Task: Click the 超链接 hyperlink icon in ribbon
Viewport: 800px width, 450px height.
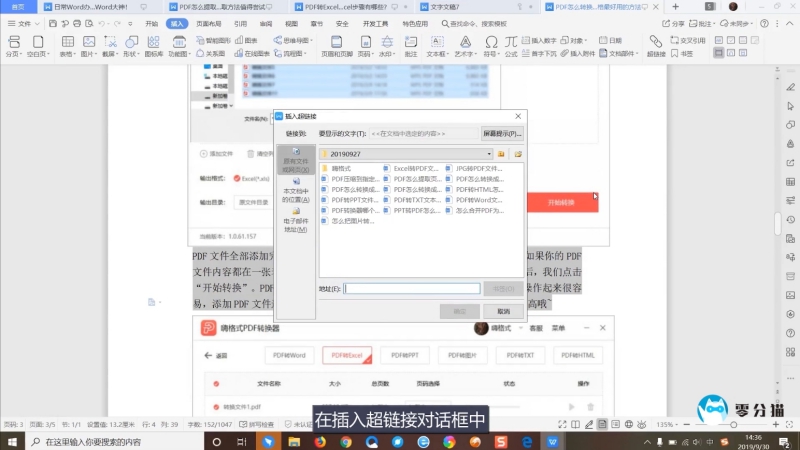Action: 656,46
